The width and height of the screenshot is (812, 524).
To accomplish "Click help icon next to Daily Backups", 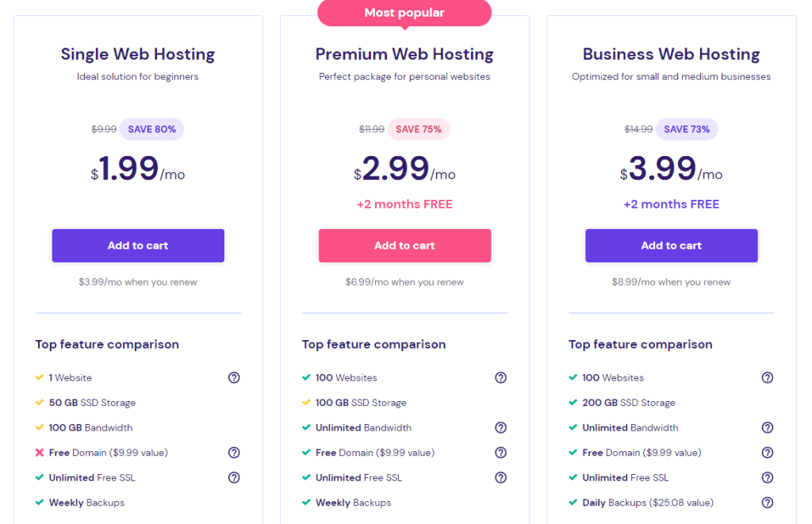I will pyautogui.click(x=768, y=503).
